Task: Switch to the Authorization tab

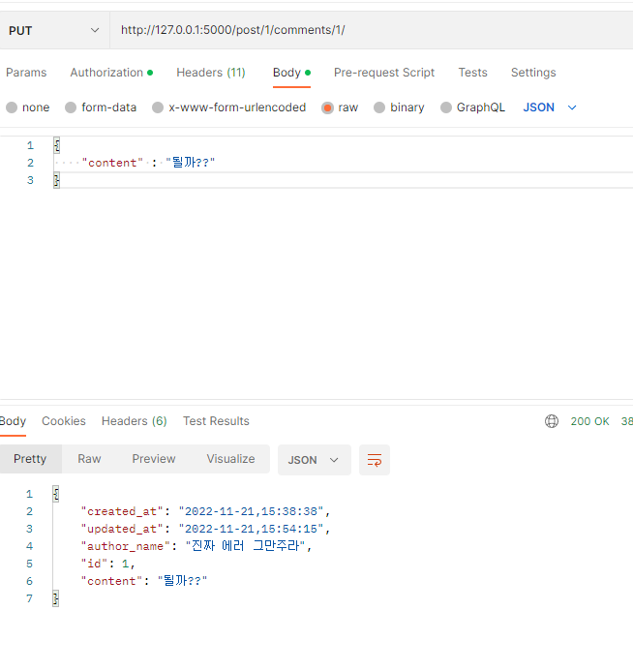Action: [111, 73]
